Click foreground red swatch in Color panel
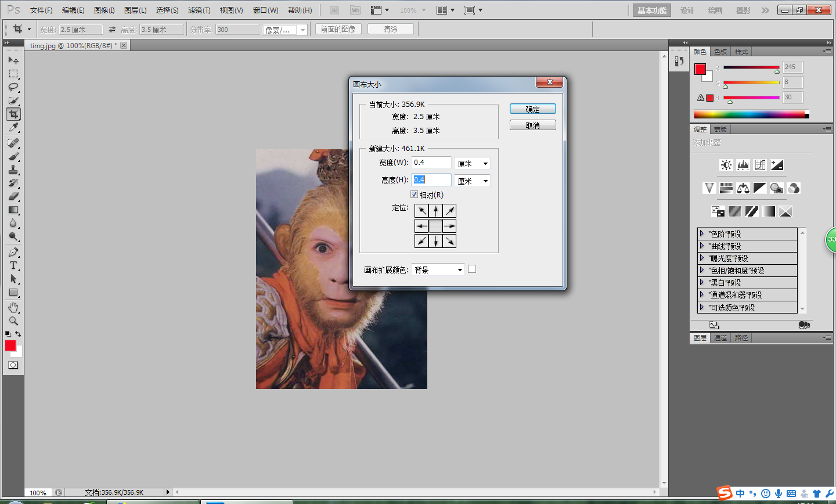The image size is (836, 504). (700, 69)
